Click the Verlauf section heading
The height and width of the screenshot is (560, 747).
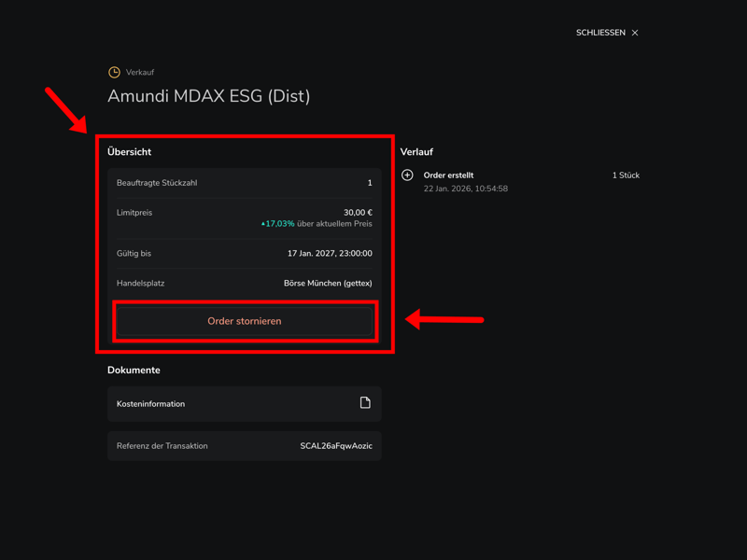click(x=416, y=152)
